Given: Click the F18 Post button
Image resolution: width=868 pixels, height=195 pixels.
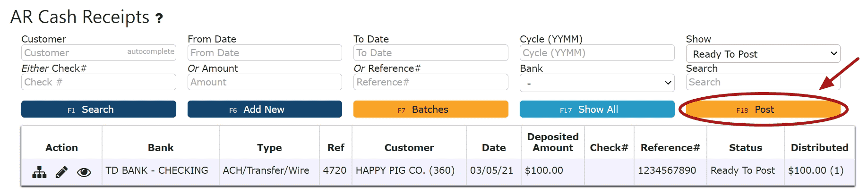Looking at the screenshot, I should tap(763, 110).
